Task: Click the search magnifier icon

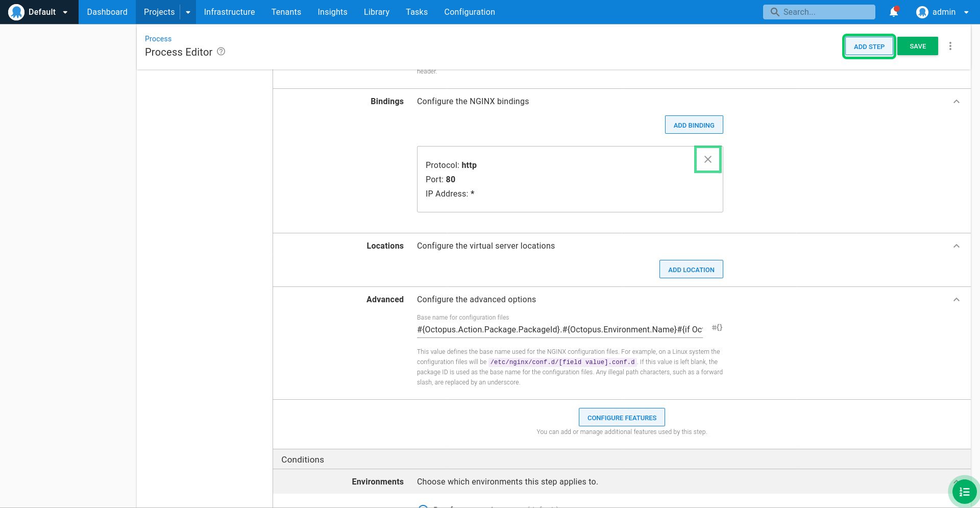Action: (x=775, y=12)
